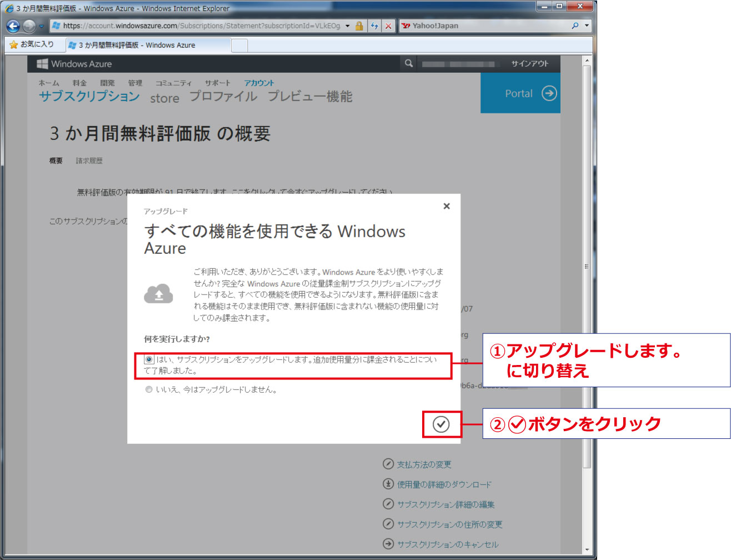
Task: Click the Refresh page icon
Action: (x=374, y=26)
